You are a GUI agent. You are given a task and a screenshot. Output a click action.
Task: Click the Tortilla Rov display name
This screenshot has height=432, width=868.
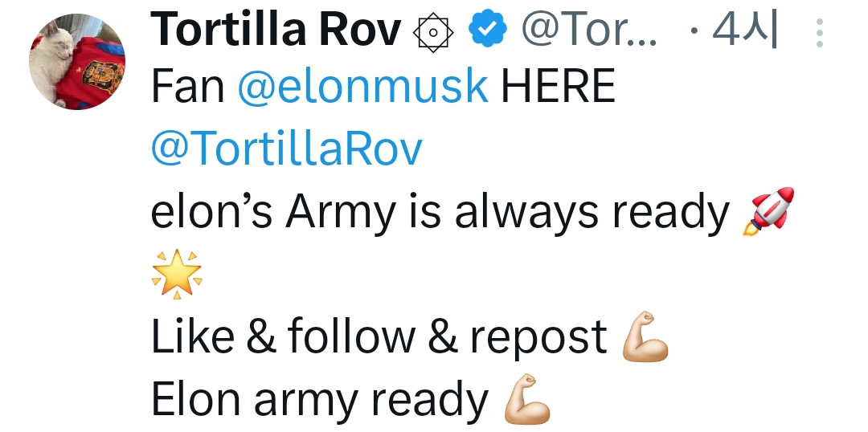tap(276, 31)
